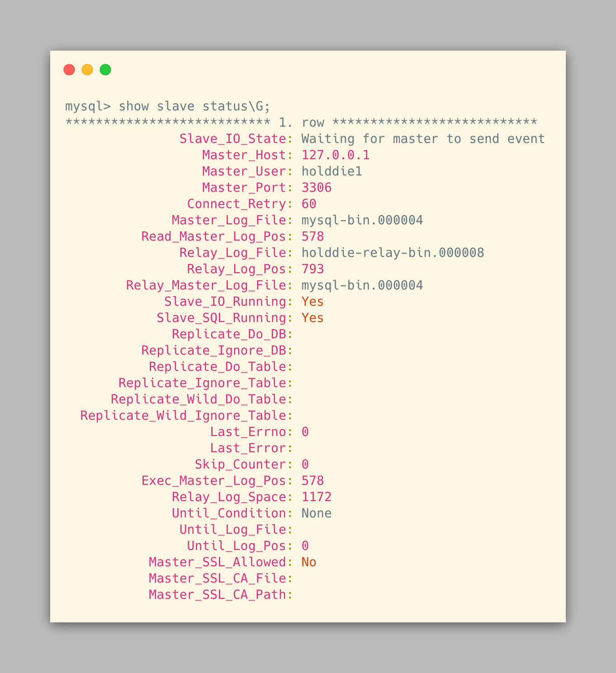Select the 'Last_Error' label
The height and width of the screenshot is (673, 616).
(248, 448)
